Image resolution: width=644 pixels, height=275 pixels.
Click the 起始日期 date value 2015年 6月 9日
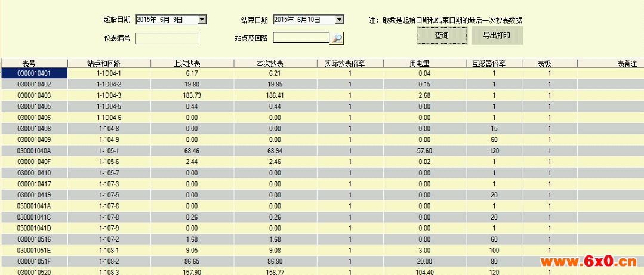(160, 19)
